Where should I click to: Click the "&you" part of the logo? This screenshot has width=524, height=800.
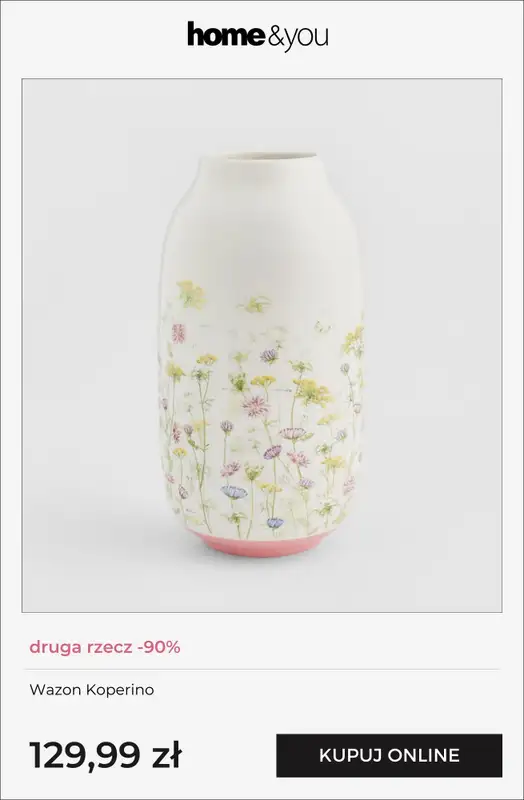(298, 38)
